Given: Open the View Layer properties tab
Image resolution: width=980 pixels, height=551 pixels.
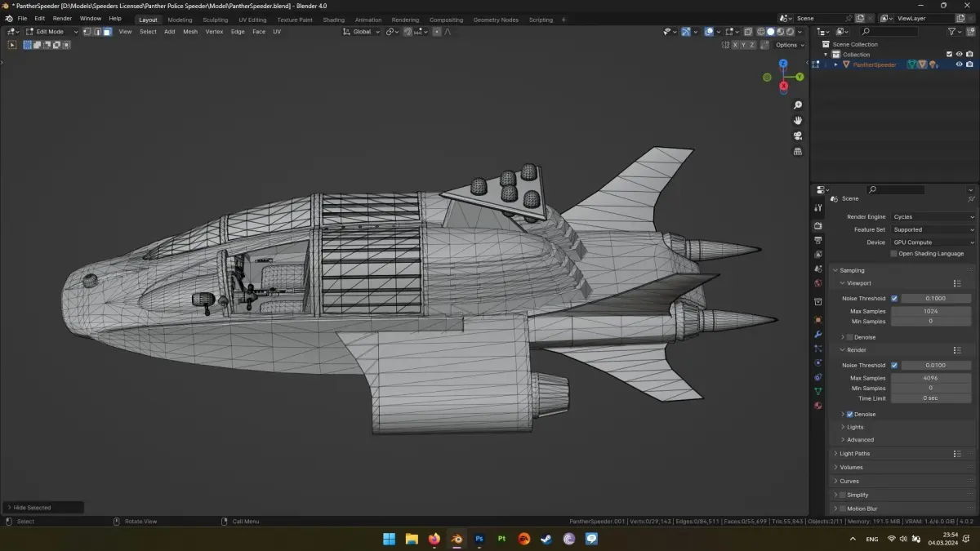Looking at the screenshot, I should tap(818, 254).
